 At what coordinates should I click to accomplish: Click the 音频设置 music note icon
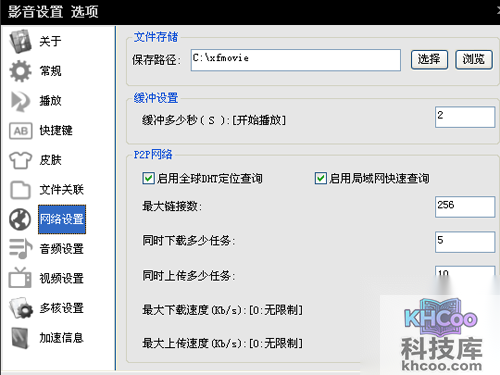pos(21,249)
